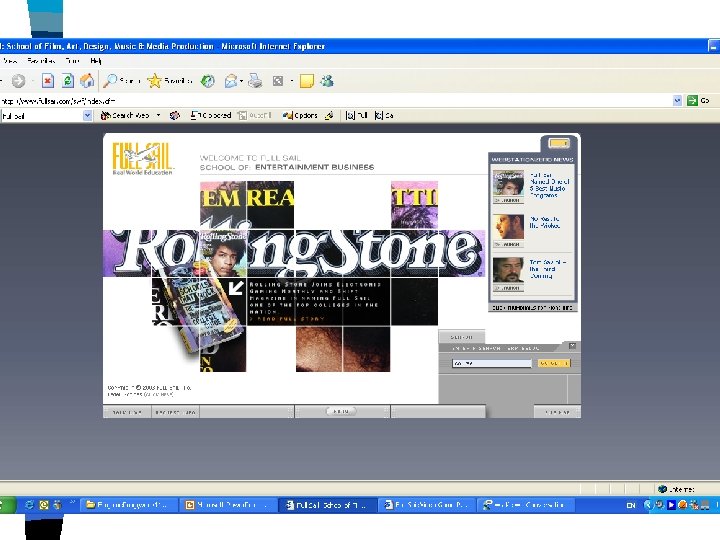Click the search toolbar text field
Screen dimensions: 720x540
41,116
